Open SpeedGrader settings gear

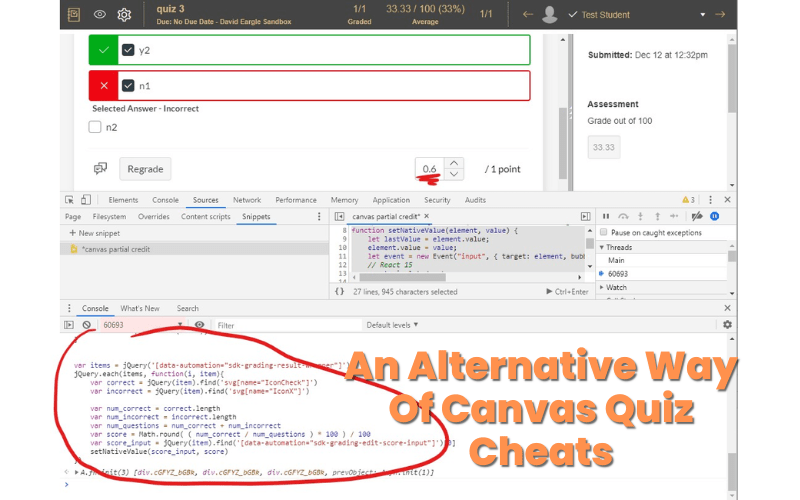(124, 14)
